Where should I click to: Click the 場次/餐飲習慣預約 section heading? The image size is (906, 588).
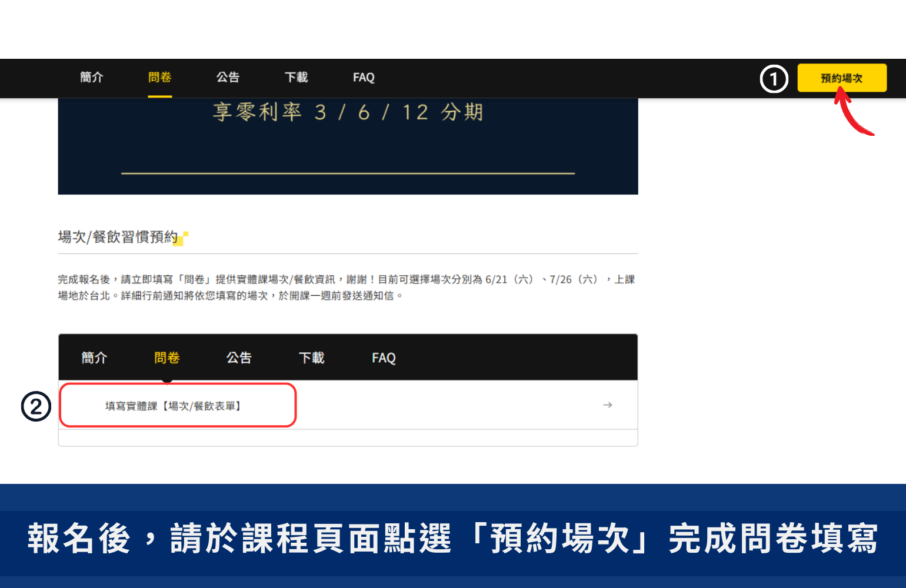click(x=118, y=237)
